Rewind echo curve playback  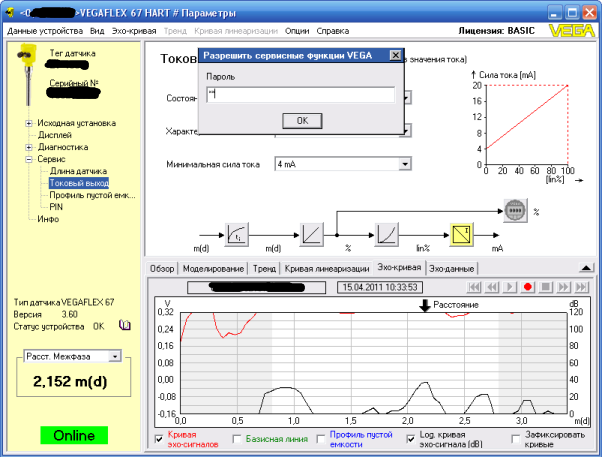click(x=492, y=287)
